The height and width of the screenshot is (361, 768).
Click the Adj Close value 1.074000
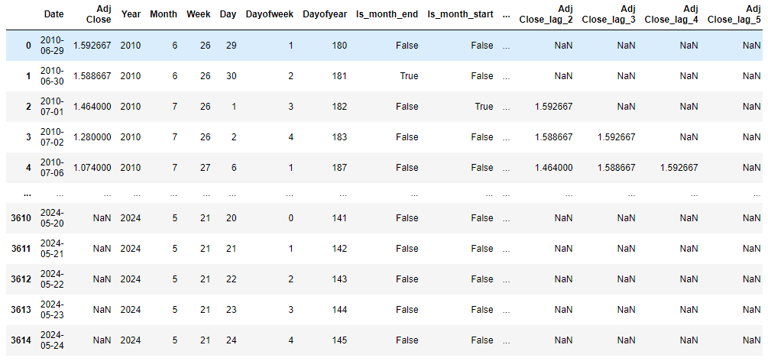tap(93, 168)
